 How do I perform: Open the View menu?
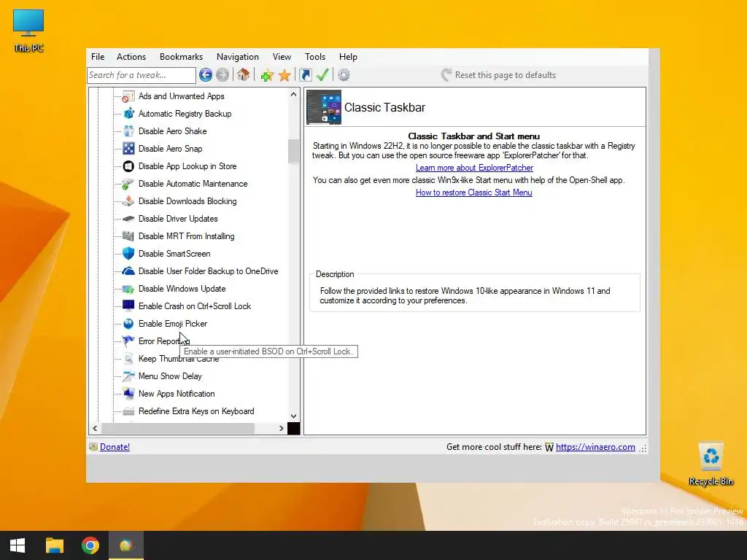coord(282,57)
